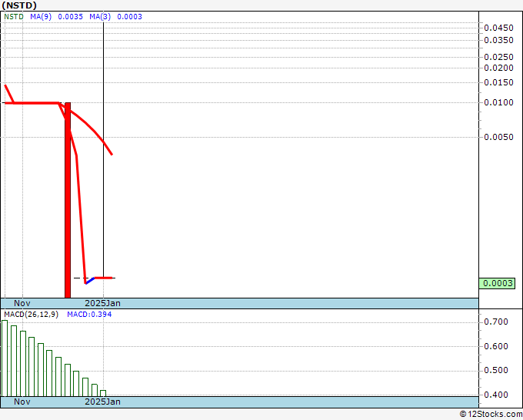The height and width of the screenshot is (420, 523).
Task: Click the green 0.0003 current price tag
Action: click(x=497, y=284)
